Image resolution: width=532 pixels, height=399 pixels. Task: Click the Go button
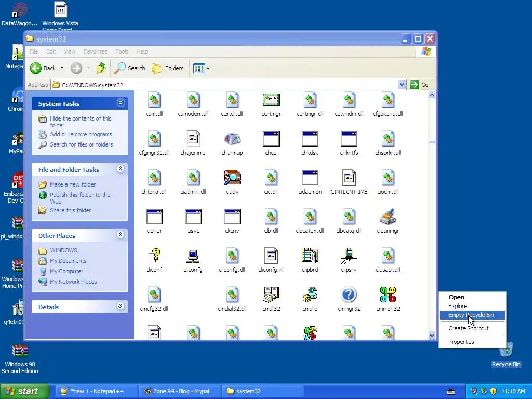[419, 85]
